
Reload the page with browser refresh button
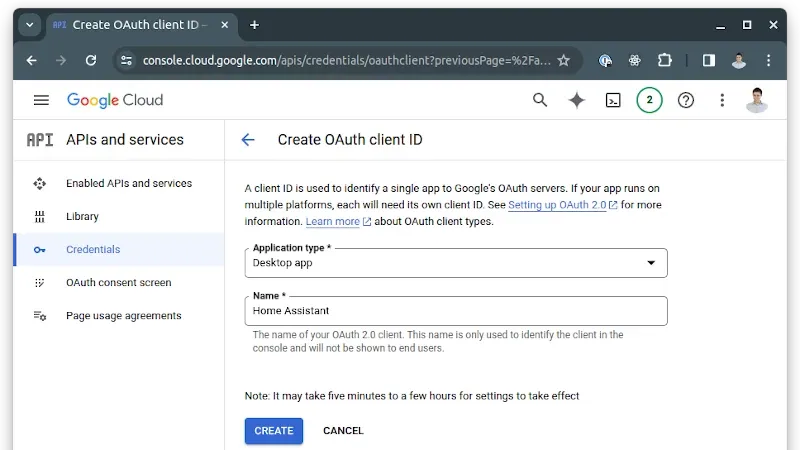point(91,61)
